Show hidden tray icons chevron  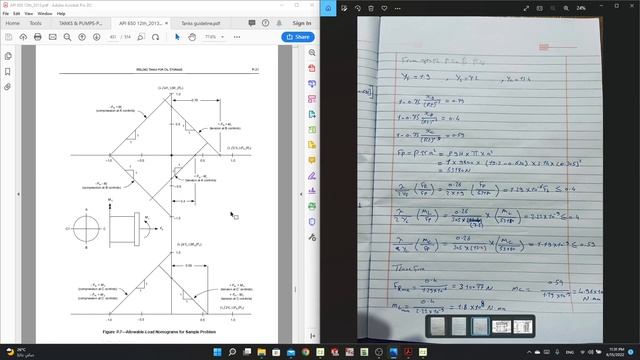click(x=529, y=352)
